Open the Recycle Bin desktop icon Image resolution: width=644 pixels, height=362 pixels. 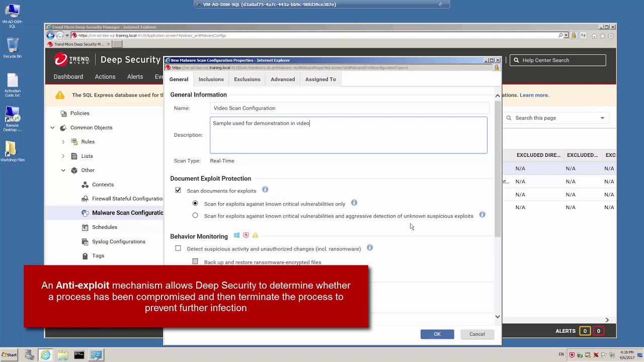point(12,48)
